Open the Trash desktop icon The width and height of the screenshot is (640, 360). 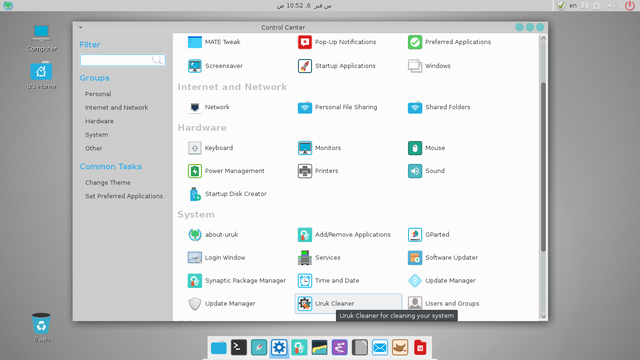pyautogui.click(x=41, y=327)
